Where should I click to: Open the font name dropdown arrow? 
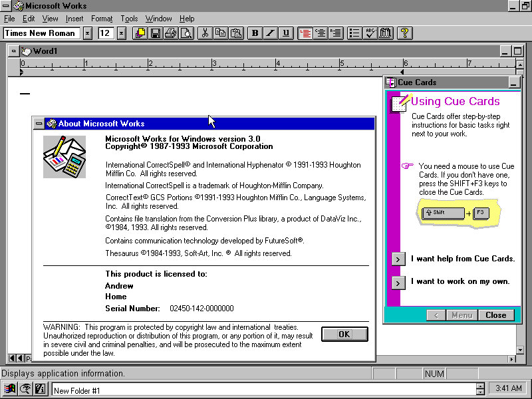[87, 33]
